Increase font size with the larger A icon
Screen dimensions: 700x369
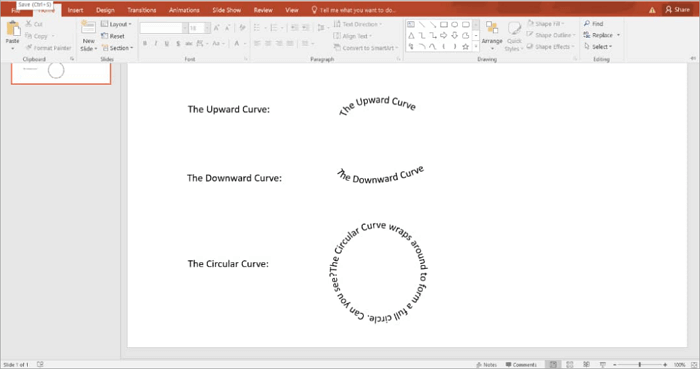point(217,28)
